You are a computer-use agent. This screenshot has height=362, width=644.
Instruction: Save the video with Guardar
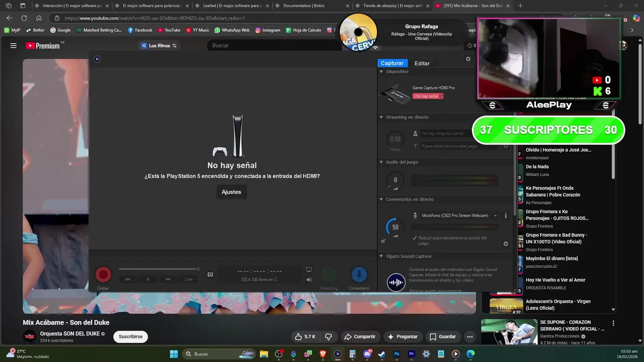point(443,337)
